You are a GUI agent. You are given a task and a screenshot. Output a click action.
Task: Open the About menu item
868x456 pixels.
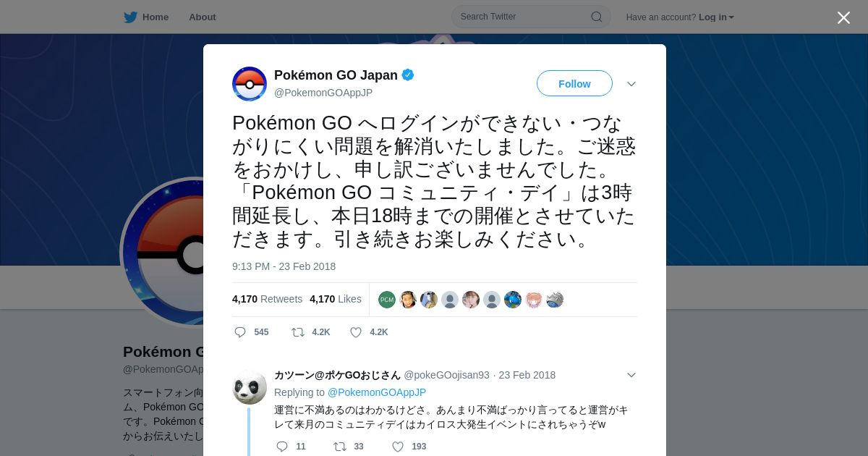[x=203, y=17]
